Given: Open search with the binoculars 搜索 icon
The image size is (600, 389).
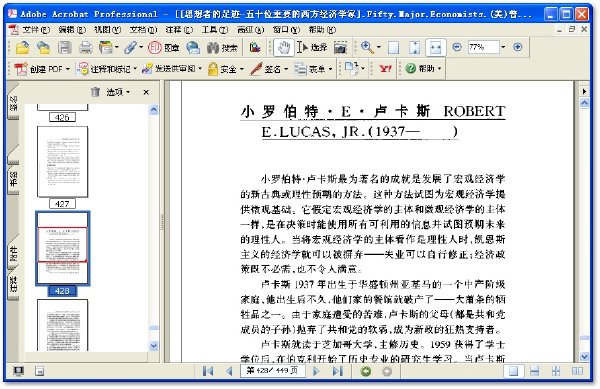Looking at the screenshot, I should point(222,47).
